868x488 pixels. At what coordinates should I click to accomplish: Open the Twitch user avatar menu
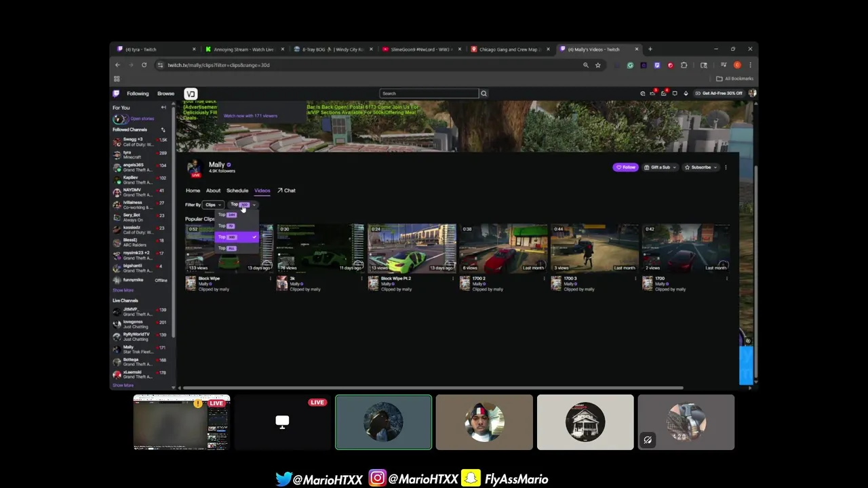pos(752,93)
